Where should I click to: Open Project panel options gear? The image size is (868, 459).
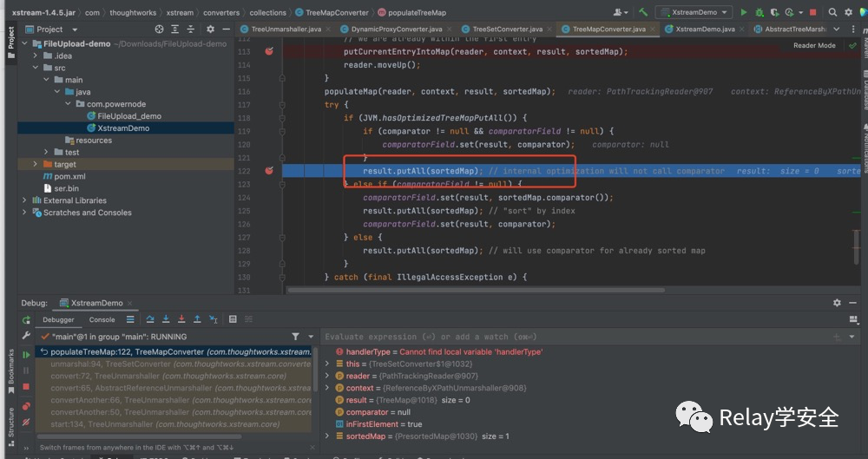coord(210,30)
